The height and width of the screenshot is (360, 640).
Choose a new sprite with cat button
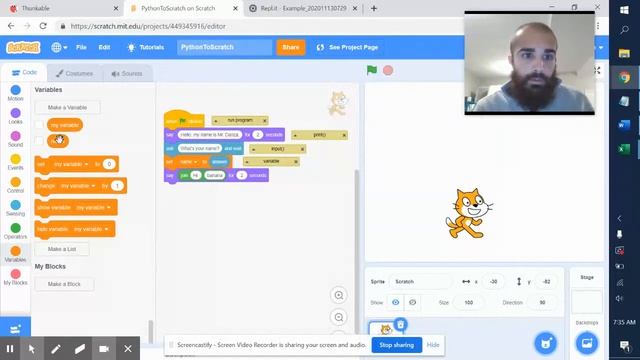tap(546, 343)
